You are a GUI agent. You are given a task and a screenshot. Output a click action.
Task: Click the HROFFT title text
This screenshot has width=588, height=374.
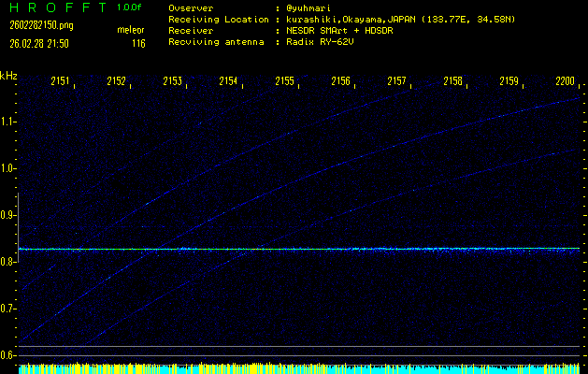pyautogui.click(x=54, y=7)
